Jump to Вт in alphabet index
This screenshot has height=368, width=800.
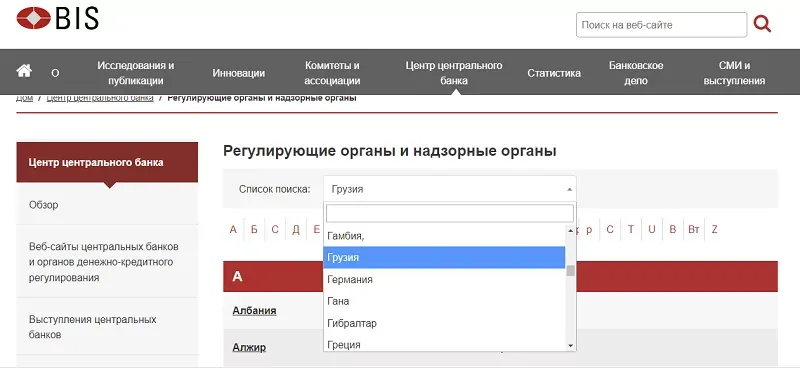693,230
